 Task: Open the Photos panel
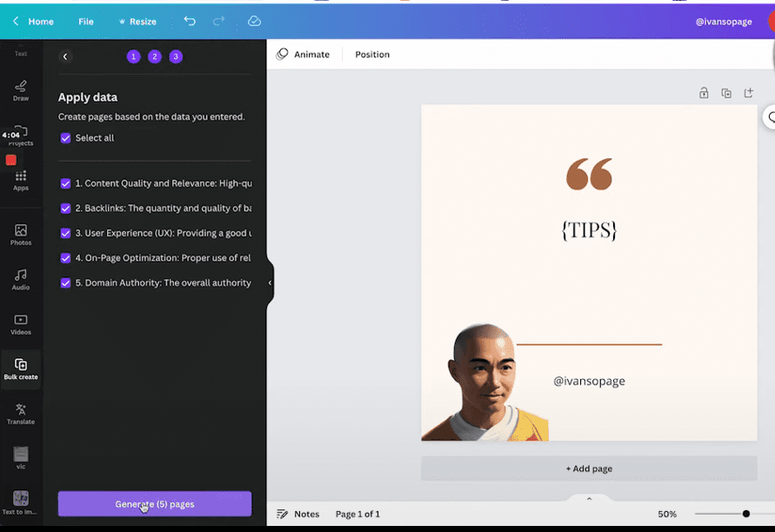(21, 235)
